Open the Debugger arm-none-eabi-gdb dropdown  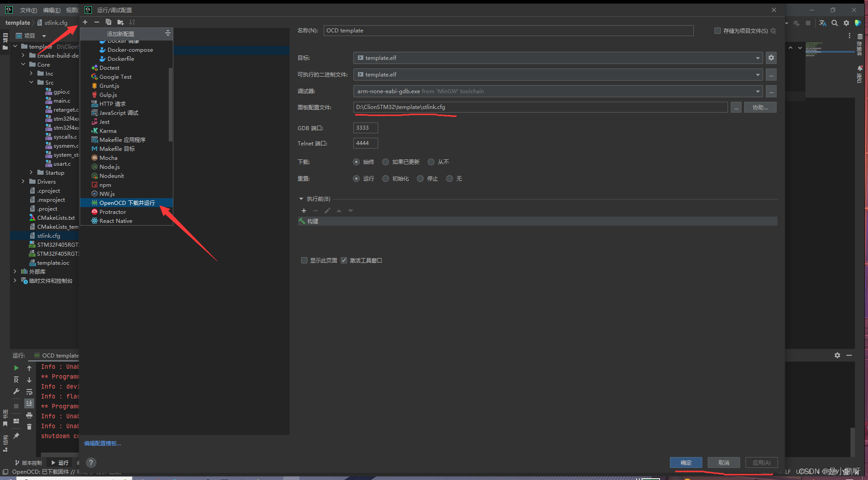click(758, 91)
